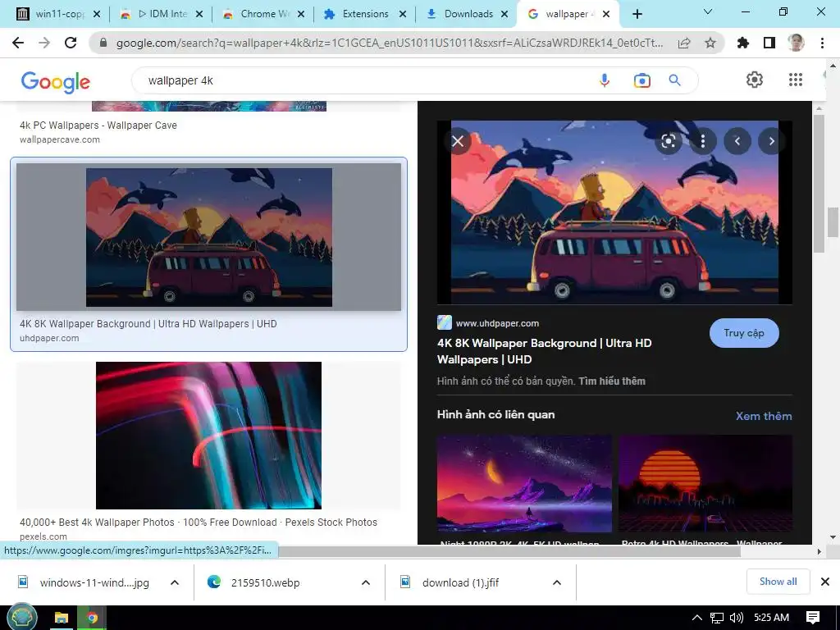Select the Simpsons van wallpaper thumbnail in results
The height and width of the screenshot is (630, 840).
pyautogui.click(x=209, y=237)
